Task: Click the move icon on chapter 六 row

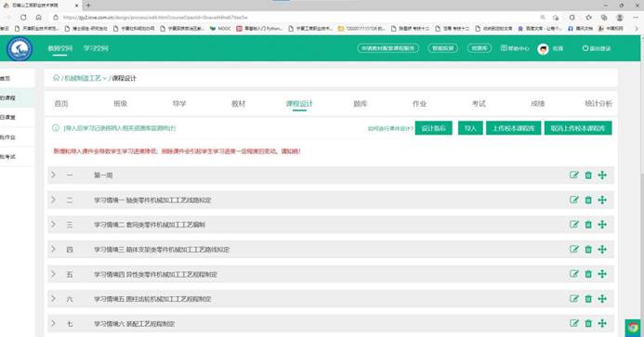Action: [602, 299]
